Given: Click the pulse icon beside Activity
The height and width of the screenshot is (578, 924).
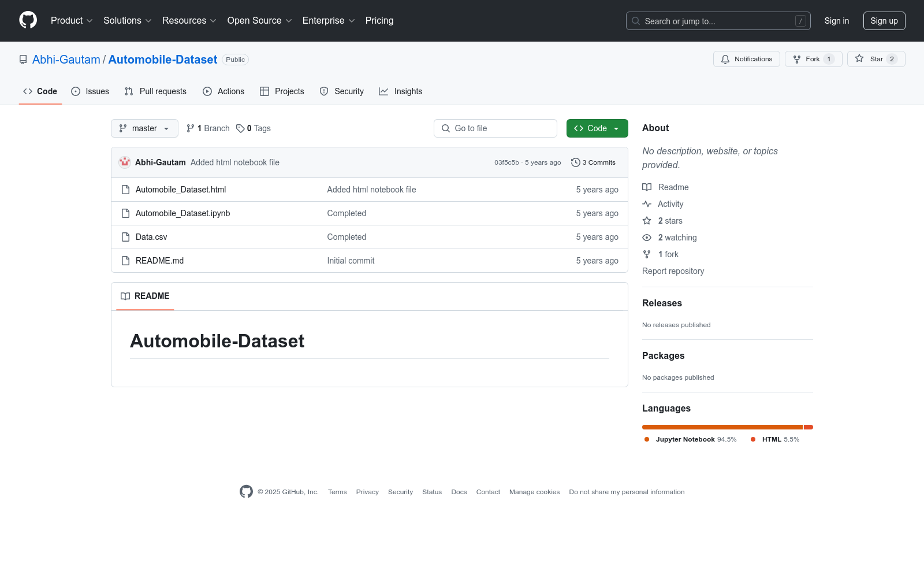Looking at the screenshot, I should pos(647,204).
